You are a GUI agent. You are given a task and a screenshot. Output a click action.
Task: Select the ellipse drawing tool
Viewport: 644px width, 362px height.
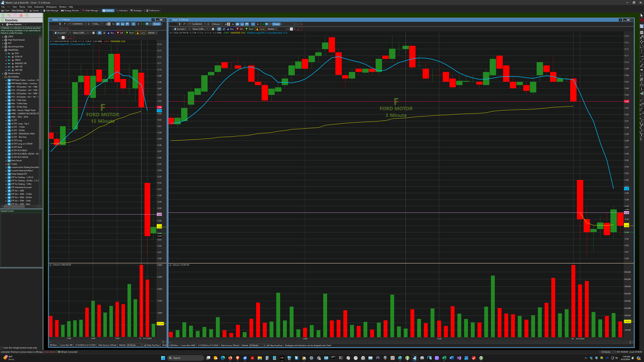641,46
